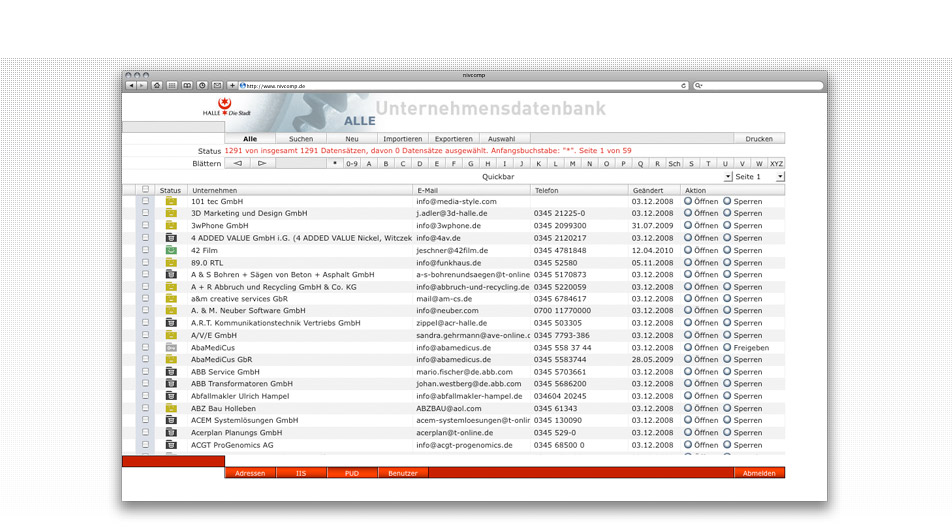Click the Drucken button
This screenshot has width=952, height=530.
[x=759, y=139]
